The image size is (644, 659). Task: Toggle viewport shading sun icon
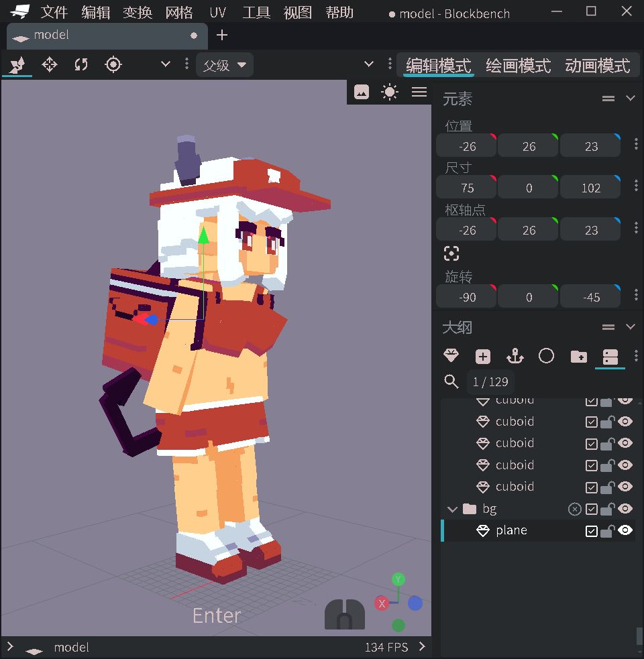pos(390,92)
